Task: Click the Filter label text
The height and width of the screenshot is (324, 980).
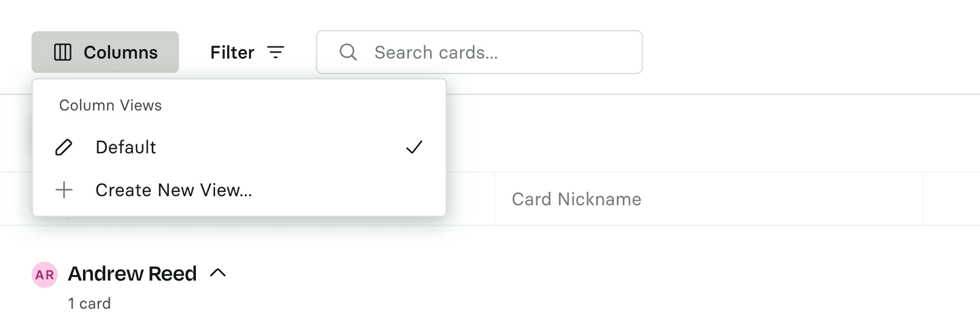Action: [x=232, y=52]
